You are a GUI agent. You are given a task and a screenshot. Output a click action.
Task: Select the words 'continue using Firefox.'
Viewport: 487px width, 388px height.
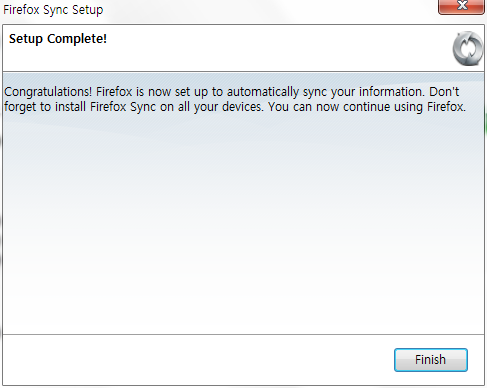tap(404, 107)
